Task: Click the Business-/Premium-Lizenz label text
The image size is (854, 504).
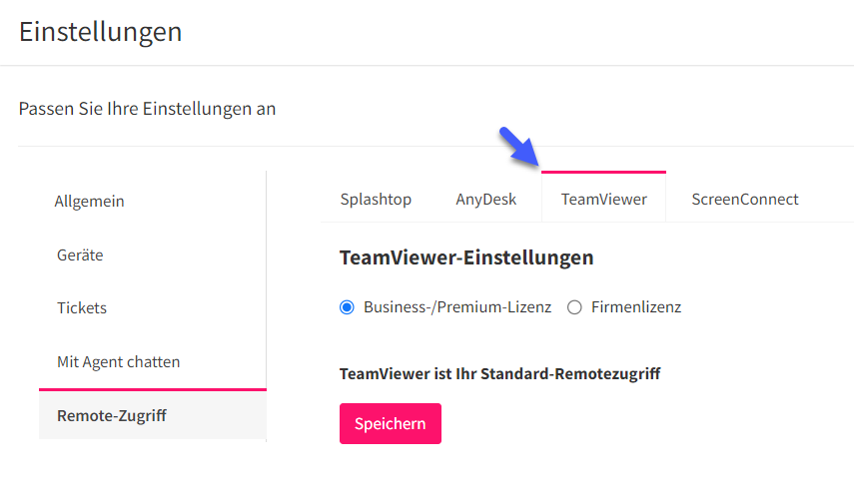Action: click(457, 307)
